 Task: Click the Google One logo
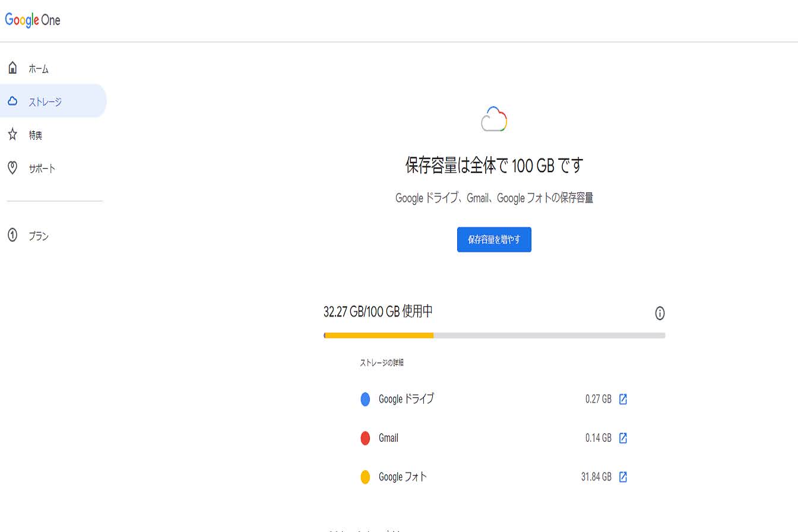click(33, 20)
